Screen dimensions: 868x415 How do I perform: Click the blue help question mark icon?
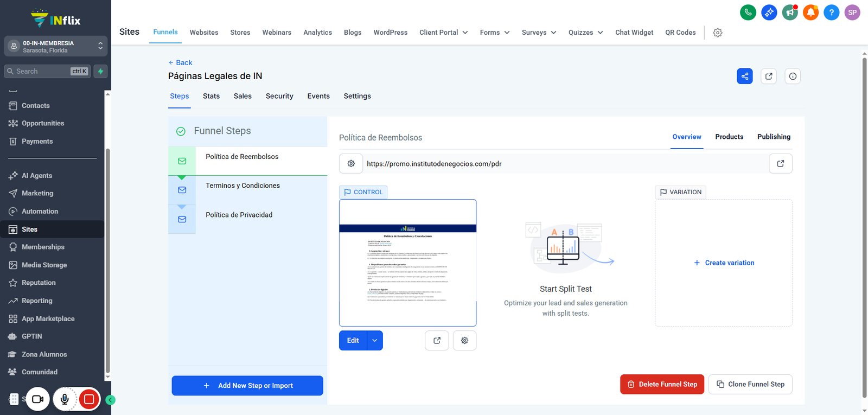(831, 12)
